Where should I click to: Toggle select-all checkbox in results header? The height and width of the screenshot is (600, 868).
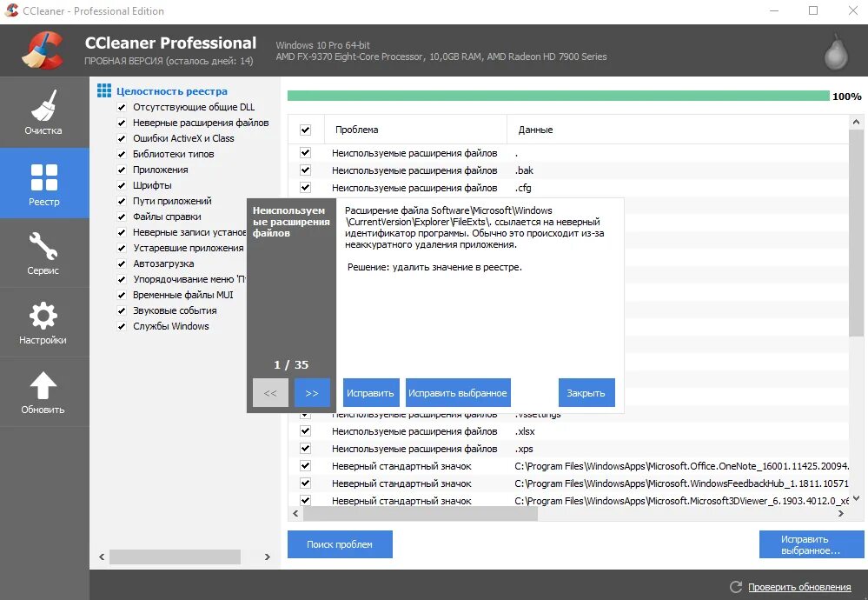[305, 130]
